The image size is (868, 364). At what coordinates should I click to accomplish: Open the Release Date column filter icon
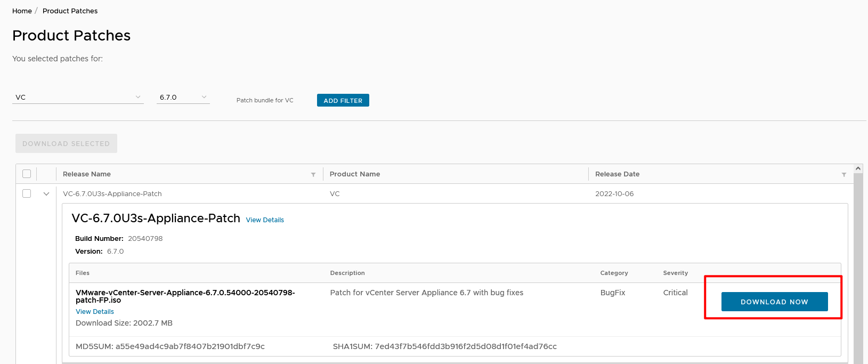click(x=843, y=175)
